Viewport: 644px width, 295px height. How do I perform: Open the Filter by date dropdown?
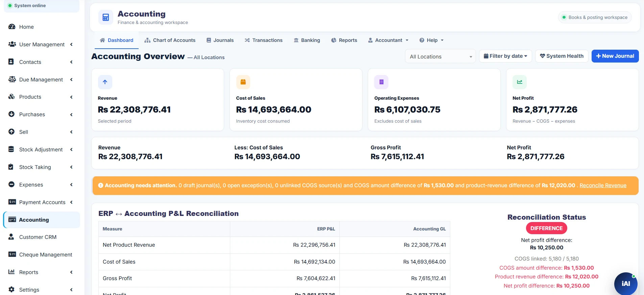[505, 56]
